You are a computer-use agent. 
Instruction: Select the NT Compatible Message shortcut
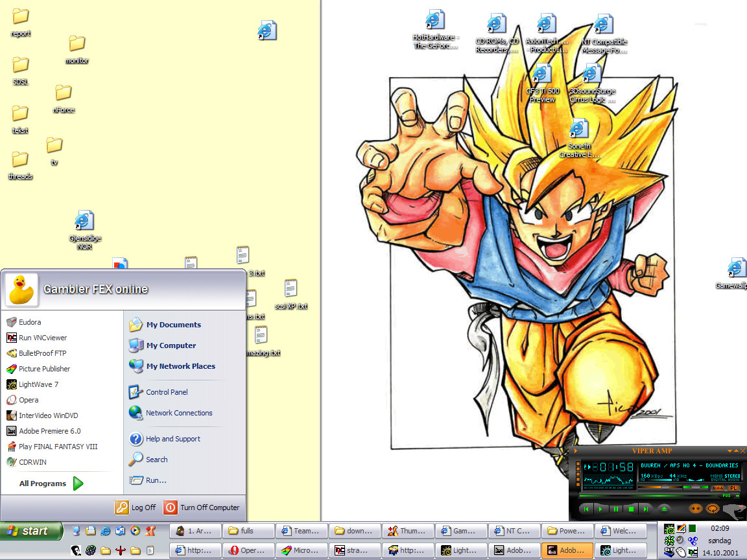click(604, 34)
